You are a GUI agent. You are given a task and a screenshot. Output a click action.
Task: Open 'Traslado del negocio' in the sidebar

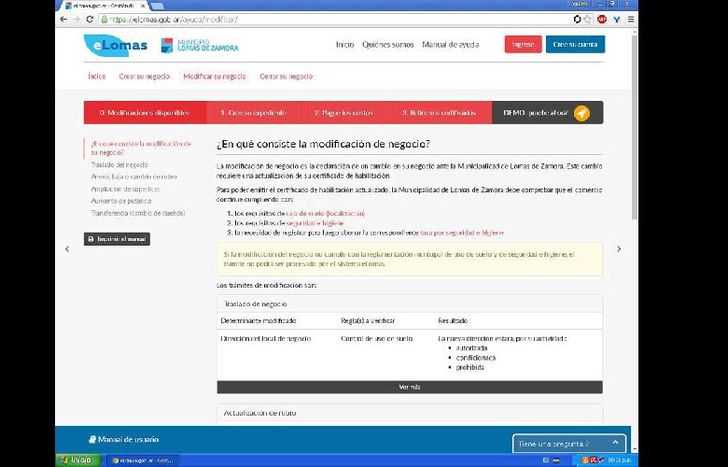[119, 164]
